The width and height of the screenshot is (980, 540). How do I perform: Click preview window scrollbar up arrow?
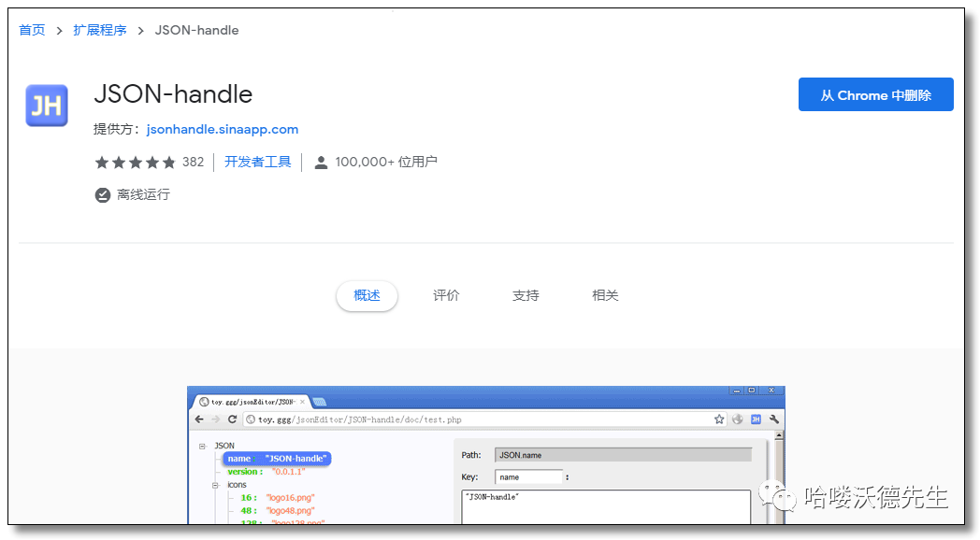tap(779, 435)
